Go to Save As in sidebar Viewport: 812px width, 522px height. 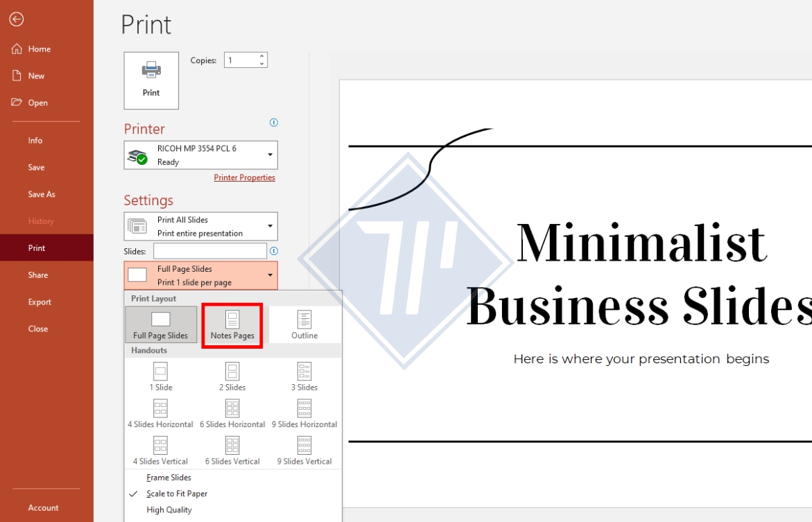(x=42, y=194)
